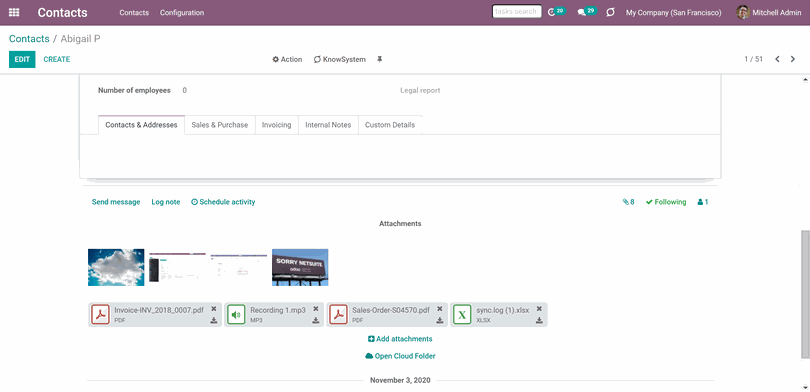Go to next record arrow
Screen dimensions: 810x392
[793, 59]
